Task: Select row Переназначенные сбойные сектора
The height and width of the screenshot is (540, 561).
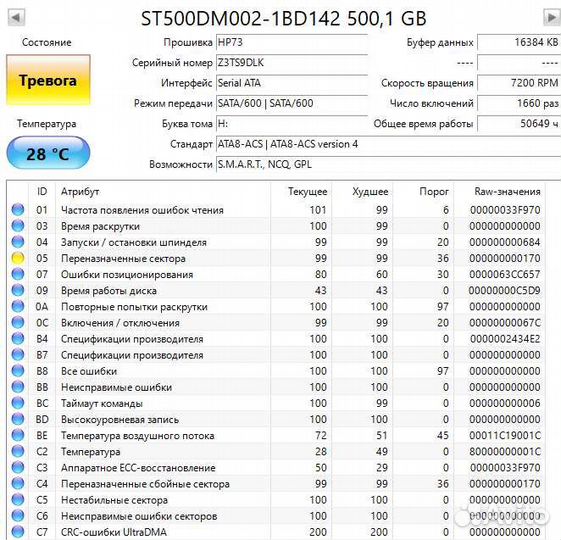Action: pyautogui.click(x=276, y=483)
